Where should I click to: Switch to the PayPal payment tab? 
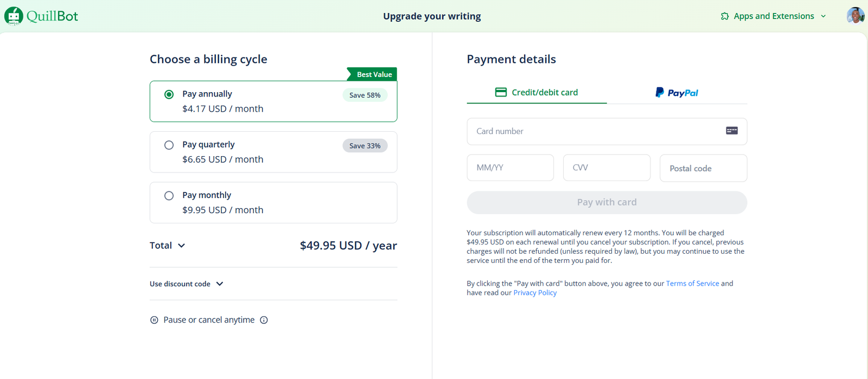coord(676,93)
